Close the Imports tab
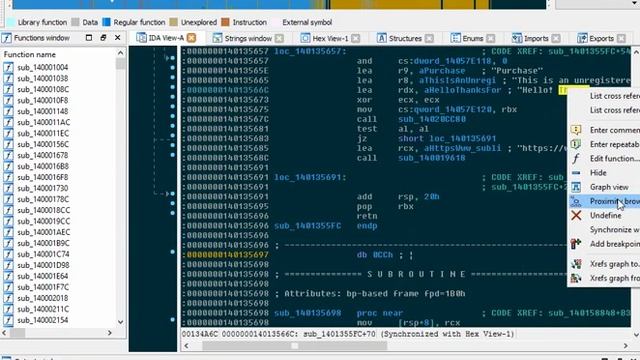The height and width of the screenshot is (360, 640). (556, 38)
